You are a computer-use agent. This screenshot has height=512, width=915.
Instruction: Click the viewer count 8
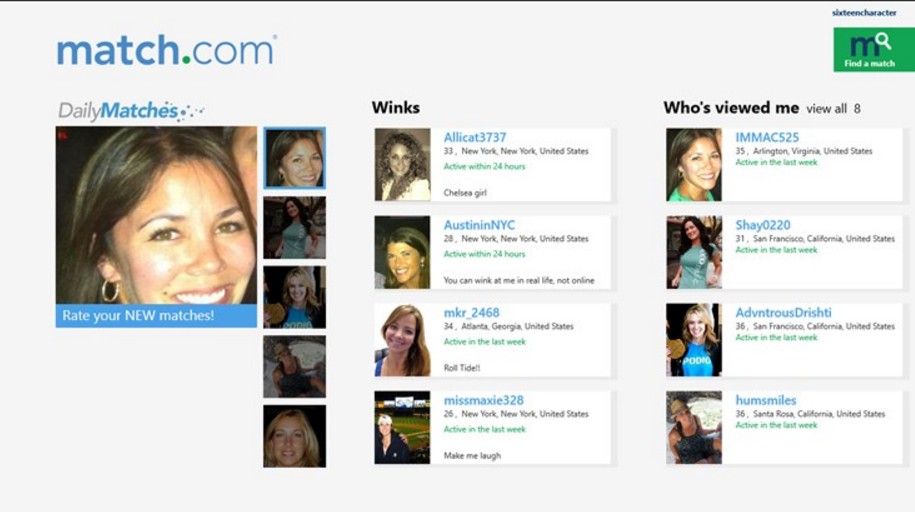click(857, 109)
